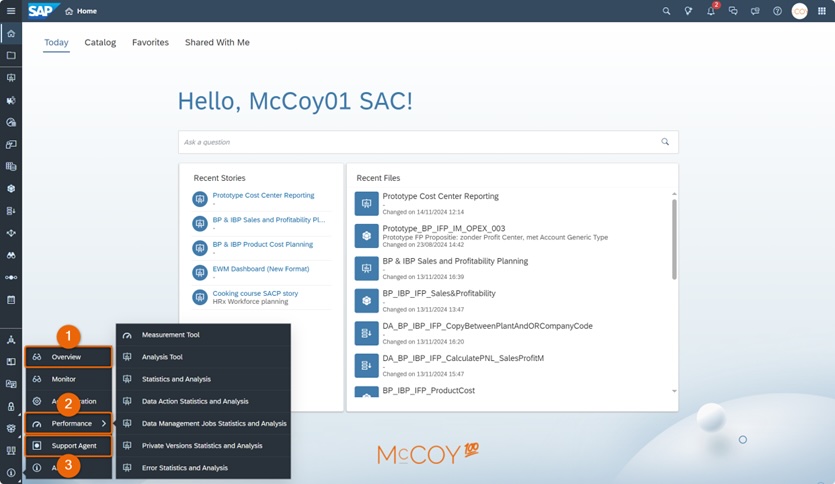Open Analysis Tool from Performance submenu

[x=203, y=357]
